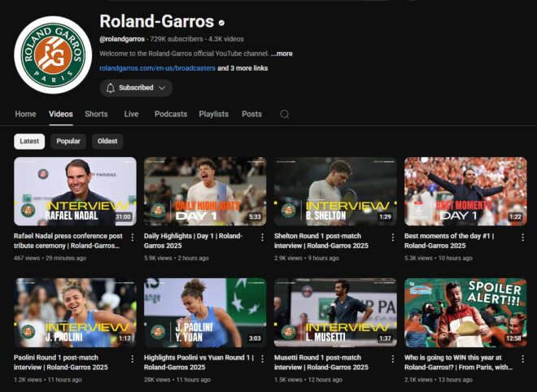Open title 'Best moments of the day #1'
Screen dimensions: 537x392
(449, 241)
